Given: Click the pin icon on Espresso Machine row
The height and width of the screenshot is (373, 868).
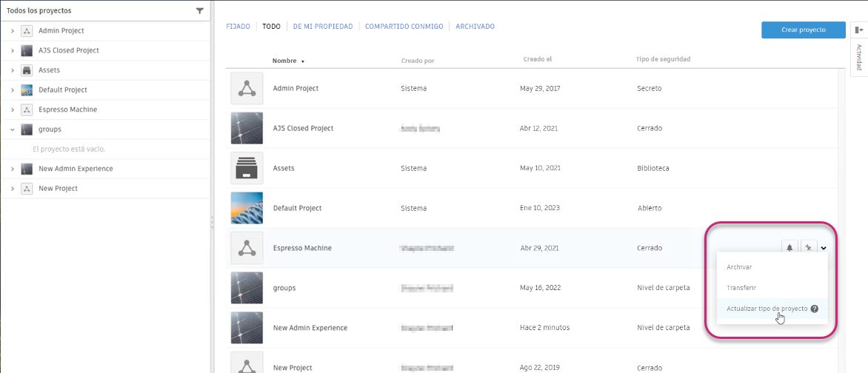Looking at the screenshot, I should pyautogui.click(x=808, y=248).
